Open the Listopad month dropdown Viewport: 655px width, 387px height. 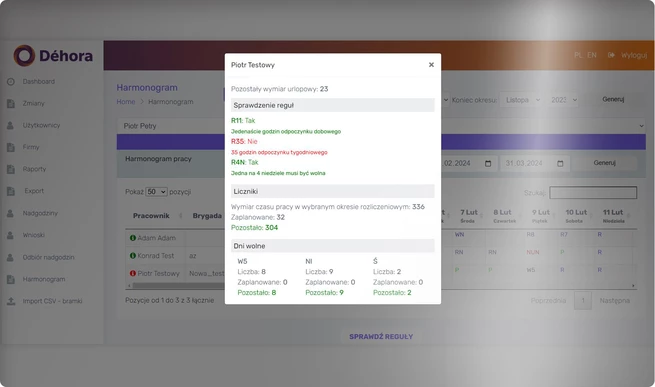click(x=522, y=100)
